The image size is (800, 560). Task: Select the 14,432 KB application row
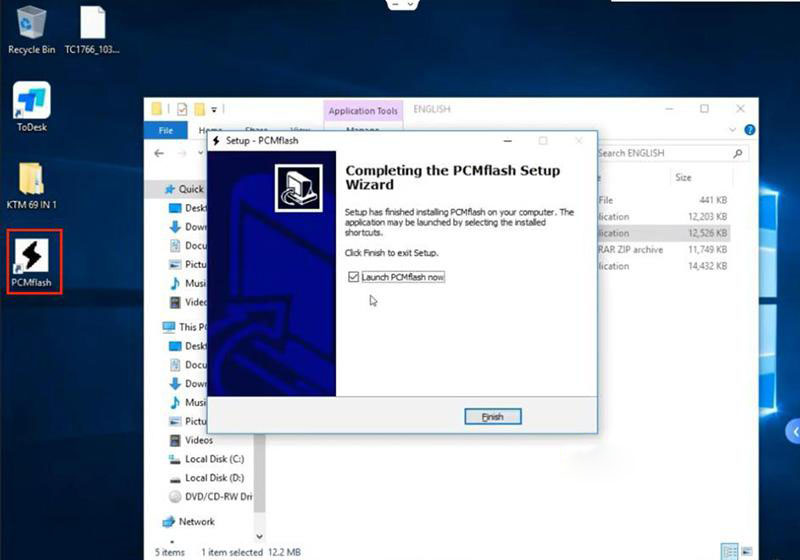tap(663, 266)
